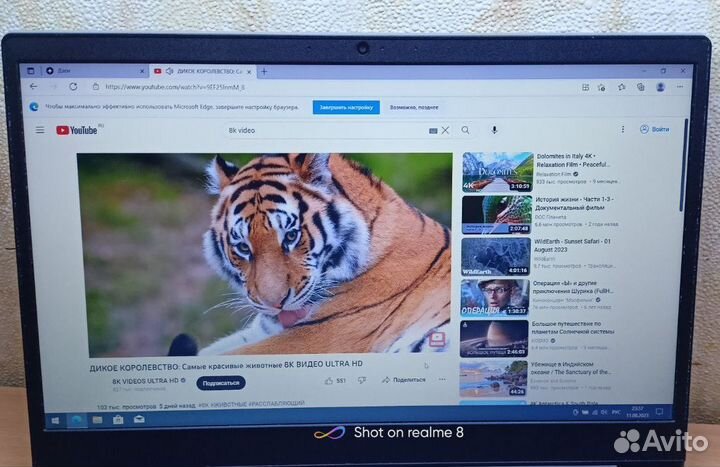Start voice search with the microphone icon
The image size is (720, 467).
pyautogui.click(x=494, y=130)
